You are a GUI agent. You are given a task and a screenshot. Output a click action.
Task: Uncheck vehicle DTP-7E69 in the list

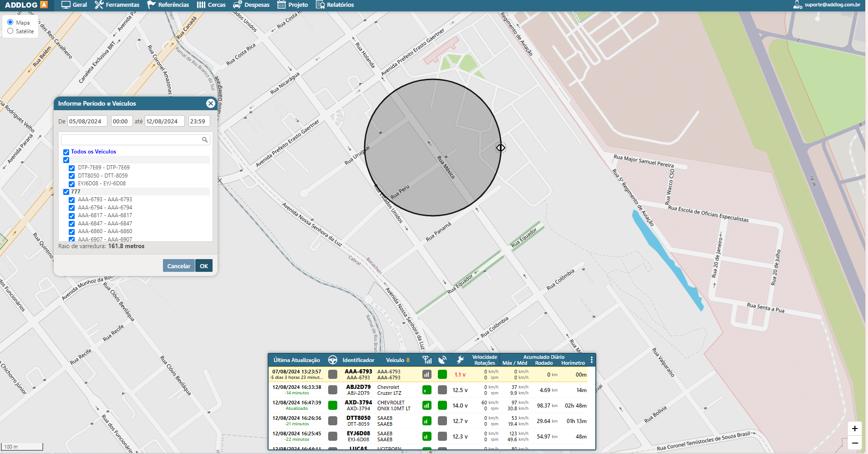point(72,168)
